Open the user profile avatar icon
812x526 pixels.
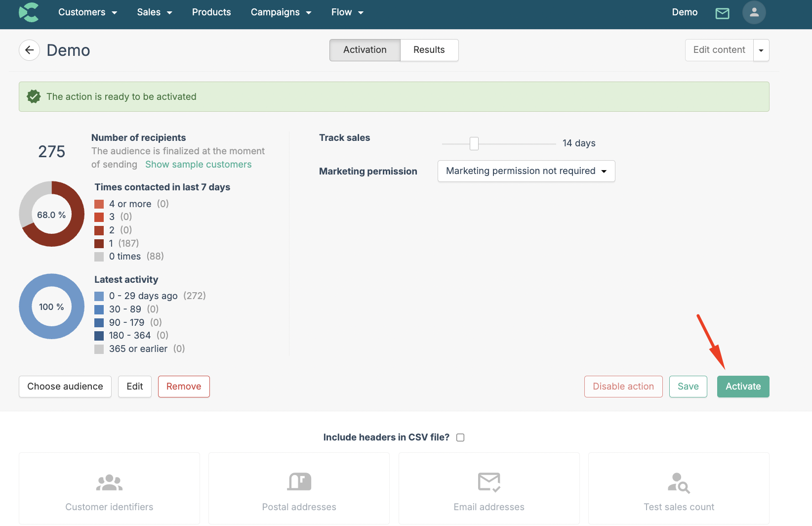pyautogui.click(x=754, y=13)
